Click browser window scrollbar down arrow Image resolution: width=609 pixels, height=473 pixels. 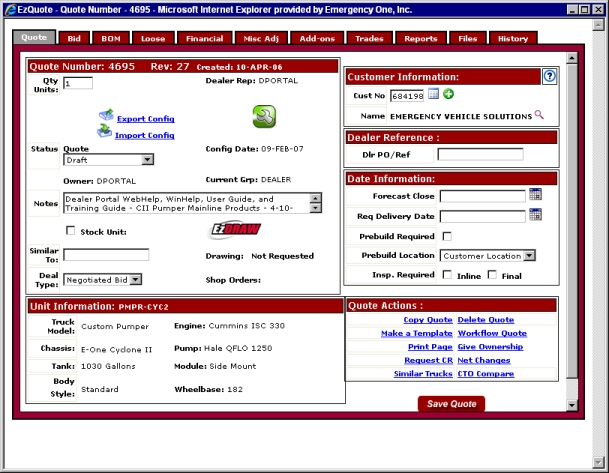click(598, 462)
